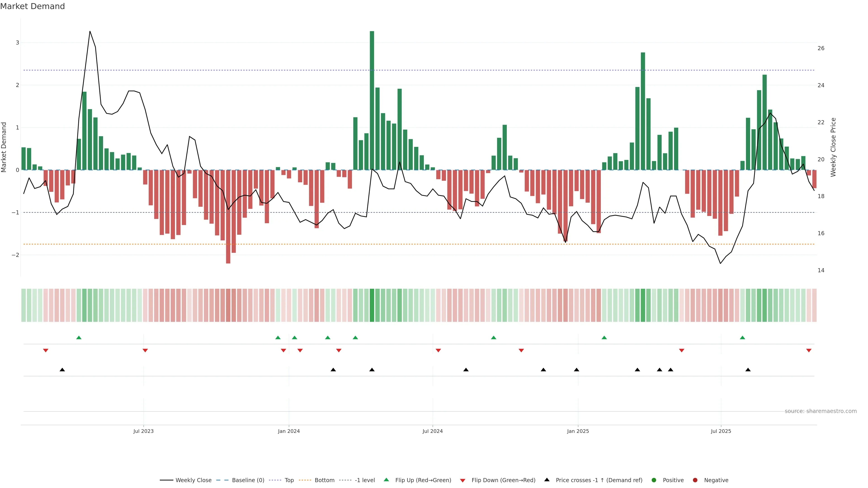Toggle the -1 level legend entry
The height and width of the screenshot is (488, 868).
pyautogui.click(x=365, y=480)
